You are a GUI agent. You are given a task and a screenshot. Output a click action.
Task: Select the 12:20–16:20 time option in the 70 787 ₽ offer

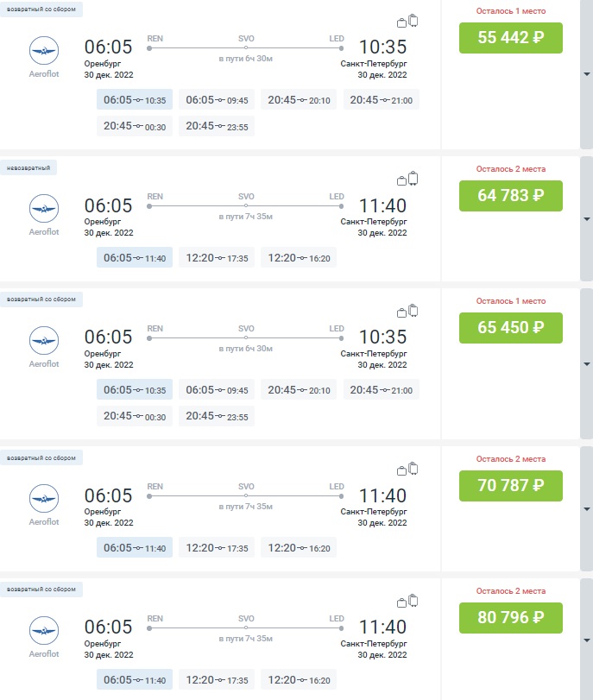pos(300,548)
